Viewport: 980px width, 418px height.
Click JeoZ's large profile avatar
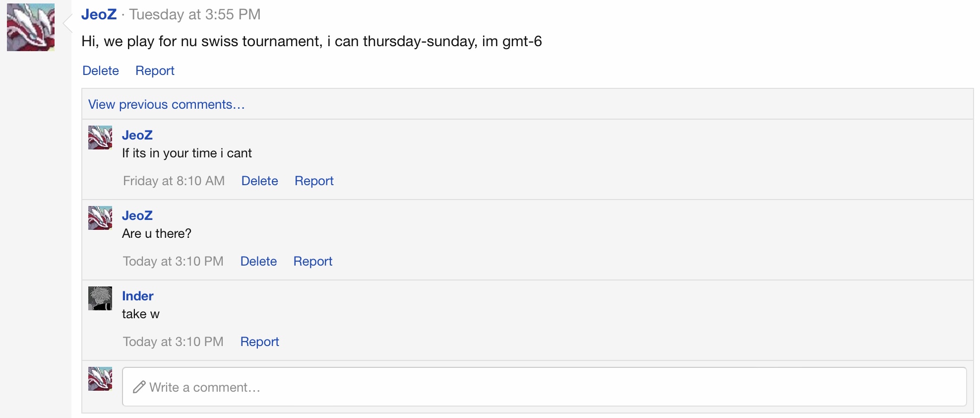click(x=31, y=27)
